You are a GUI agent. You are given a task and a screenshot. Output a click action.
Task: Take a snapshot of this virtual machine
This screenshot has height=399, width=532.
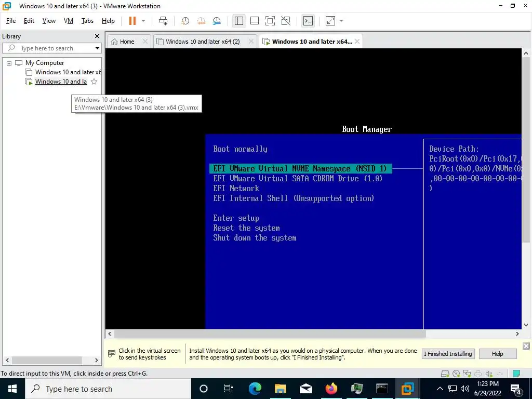click(x=185, y=21)
